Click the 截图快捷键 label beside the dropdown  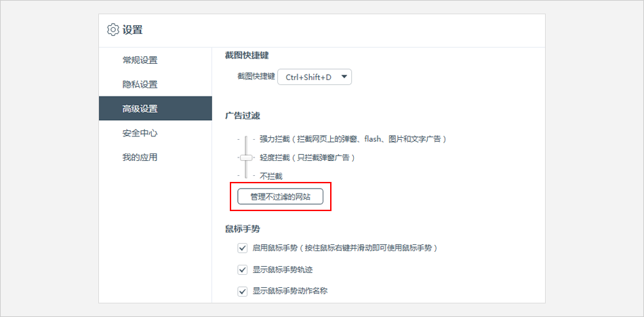tap(256, 77)
